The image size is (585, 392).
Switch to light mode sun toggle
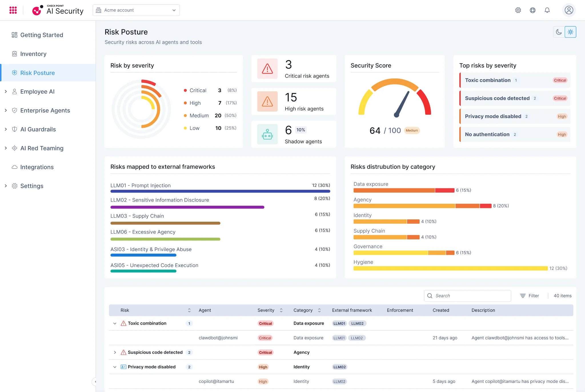(570, 32)
